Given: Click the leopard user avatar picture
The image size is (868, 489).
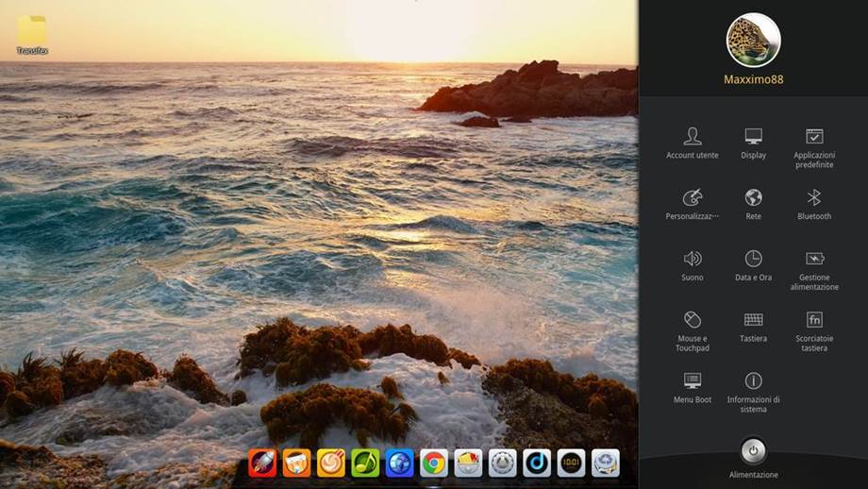Looking at the screenshot, I should 753,40.
